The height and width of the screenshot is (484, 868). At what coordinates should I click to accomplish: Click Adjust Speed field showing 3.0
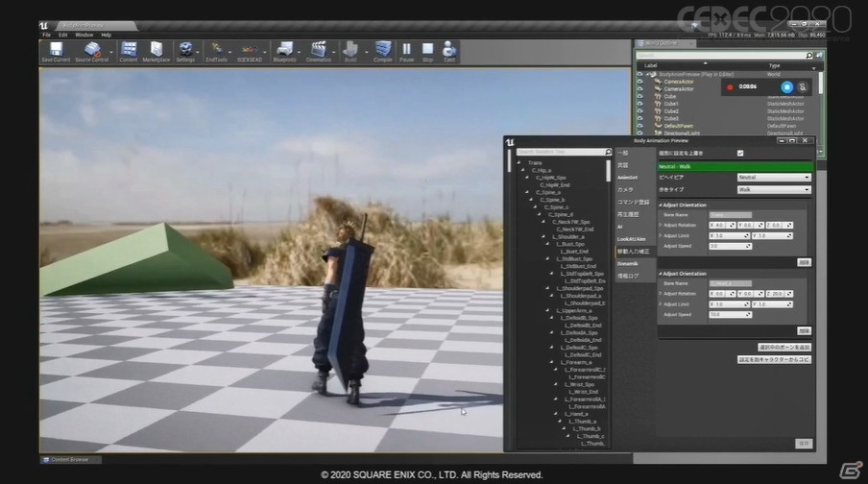point(730,246)
